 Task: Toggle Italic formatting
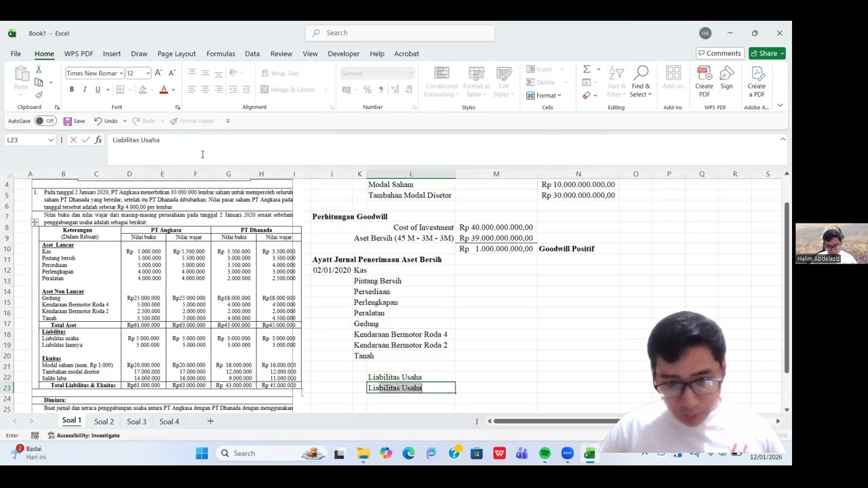coord(85,89)
